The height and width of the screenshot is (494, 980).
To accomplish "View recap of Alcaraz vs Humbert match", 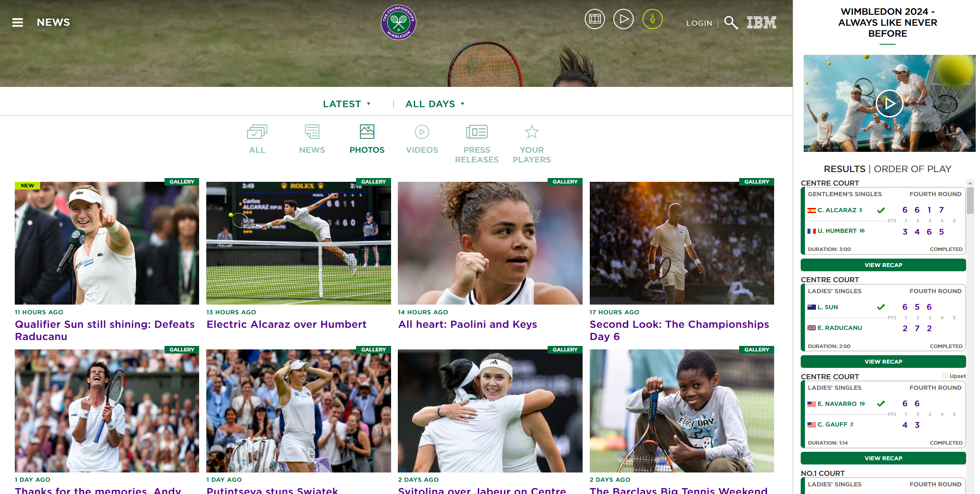I will 883,265.
